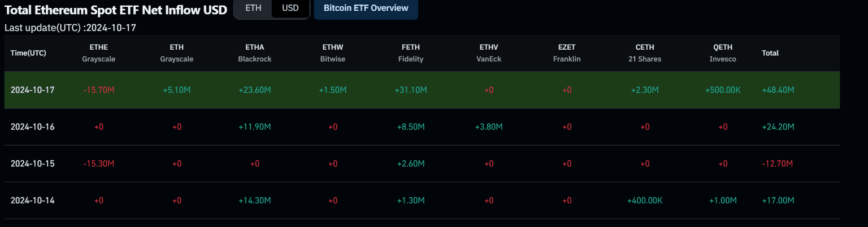The image size is (868, 227).
Task: Switch the display unit to ETH
Action: [x=253, y=8]
